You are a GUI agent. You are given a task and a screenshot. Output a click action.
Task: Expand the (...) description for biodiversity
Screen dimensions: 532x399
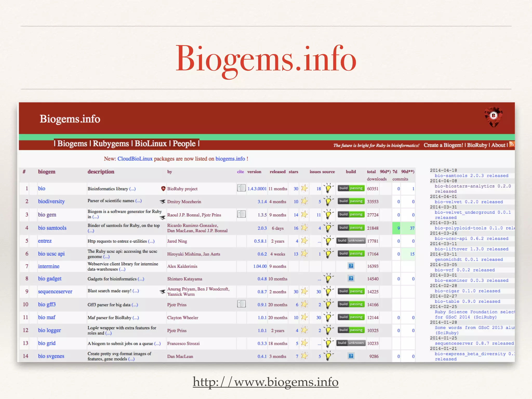point(138,201)
